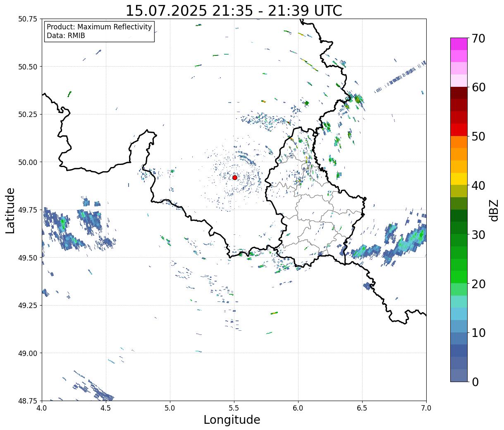Viewport: 504px width, 430px height.
Task: Click the latitude tick label 50.50
Action: [x=27, y=67]
